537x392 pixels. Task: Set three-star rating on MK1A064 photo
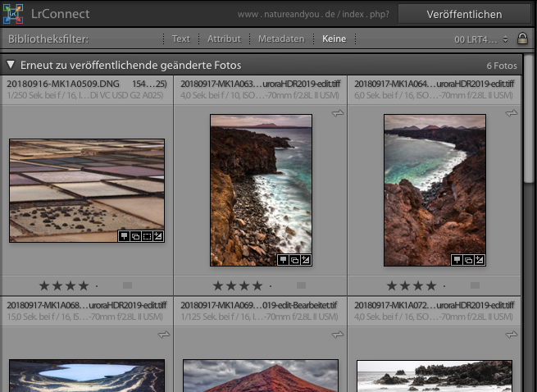tap(418, 285)
